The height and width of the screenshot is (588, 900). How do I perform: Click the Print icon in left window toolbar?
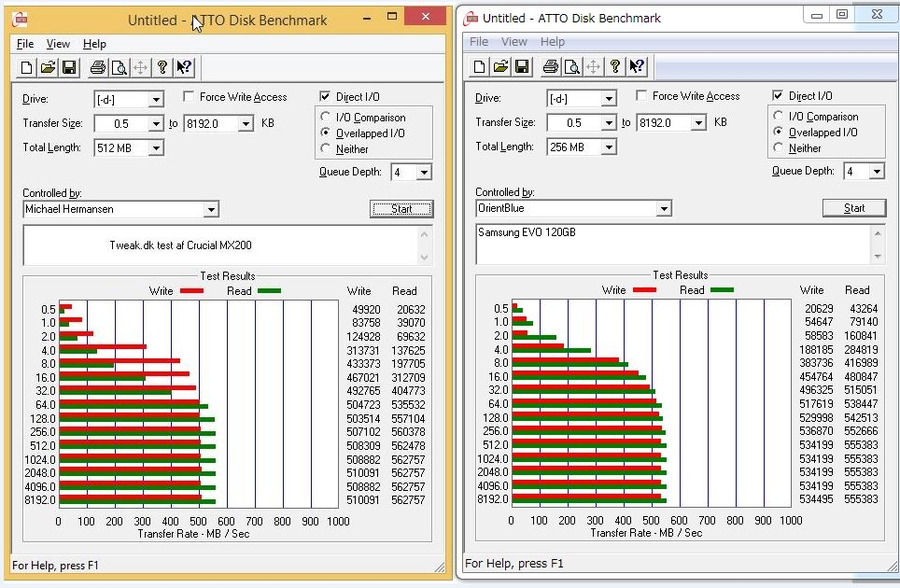tap(97, 67)
